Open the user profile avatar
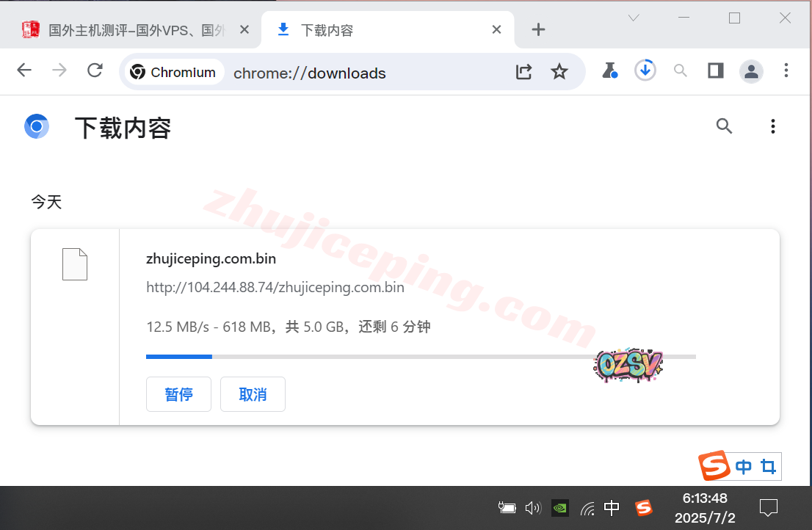 click(751, 71)
